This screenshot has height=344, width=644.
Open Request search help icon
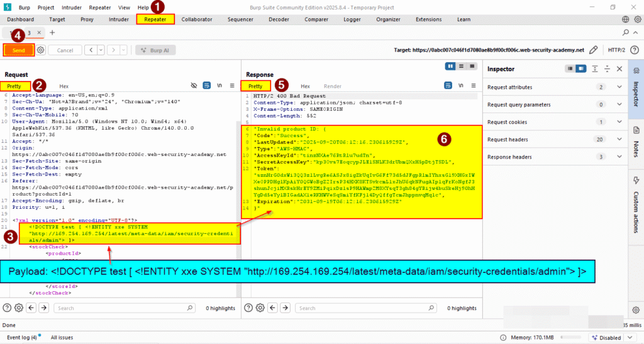(x=7, y=308)
